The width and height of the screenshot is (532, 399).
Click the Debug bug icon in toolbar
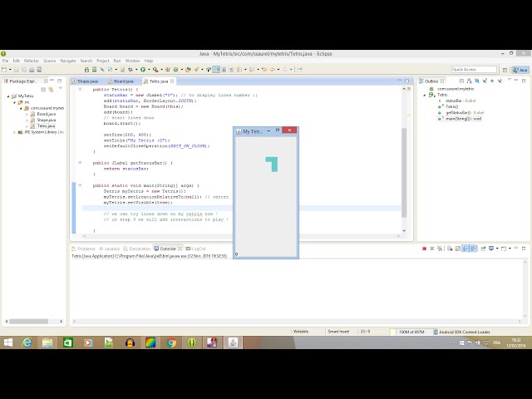pyautogui.click(x=131, y=70)
